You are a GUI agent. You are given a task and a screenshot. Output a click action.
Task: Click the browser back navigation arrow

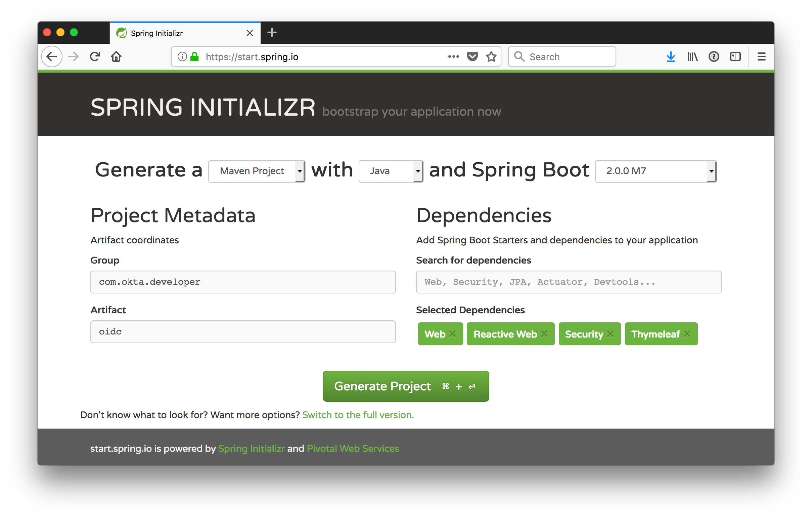(52, 57)
